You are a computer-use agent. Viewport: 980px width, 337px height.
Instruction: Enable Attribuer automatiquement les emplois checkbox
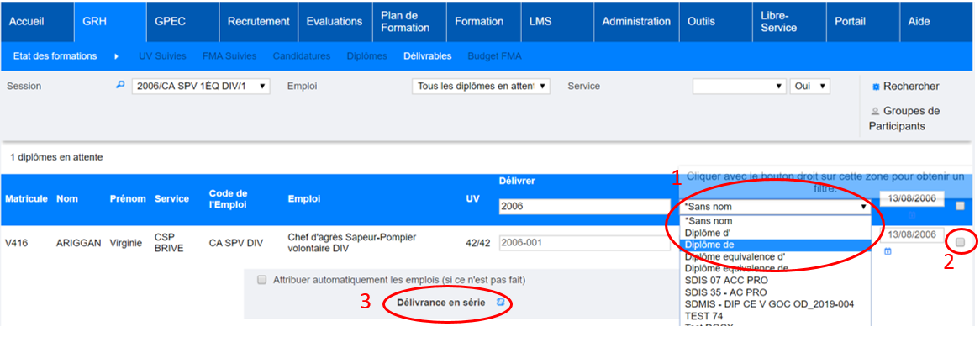click(x=262, y=279)
